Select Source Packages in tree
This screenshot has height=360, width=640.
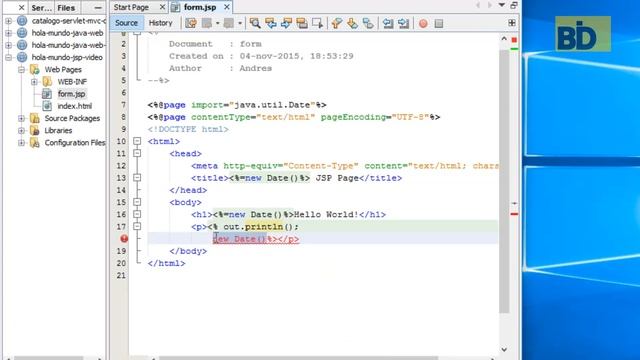pos(72,118)
